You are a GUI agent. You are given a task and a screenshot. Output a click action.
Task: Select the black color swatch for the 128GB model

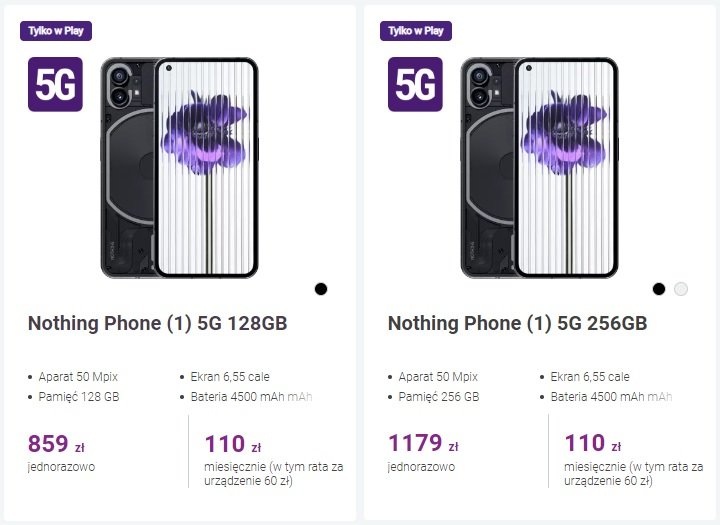[321, 289]
